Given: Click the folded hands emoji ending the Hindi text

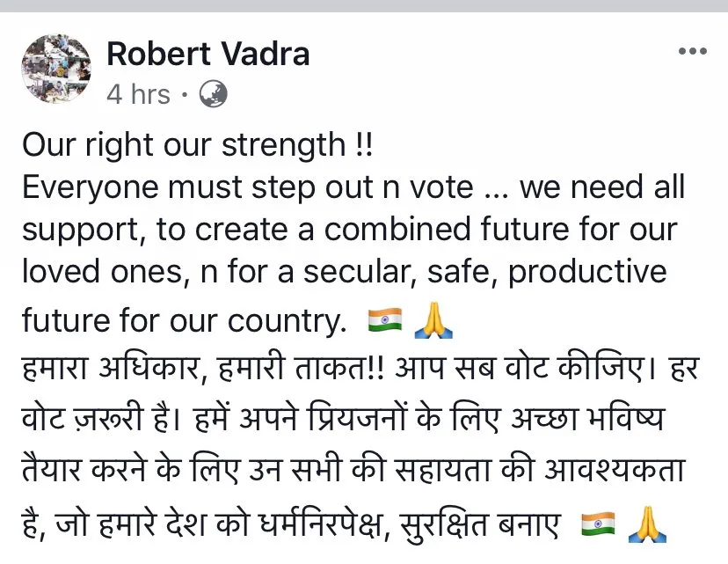Looking at the screenshot, I should pyautogui.click(x=647, y=524).
